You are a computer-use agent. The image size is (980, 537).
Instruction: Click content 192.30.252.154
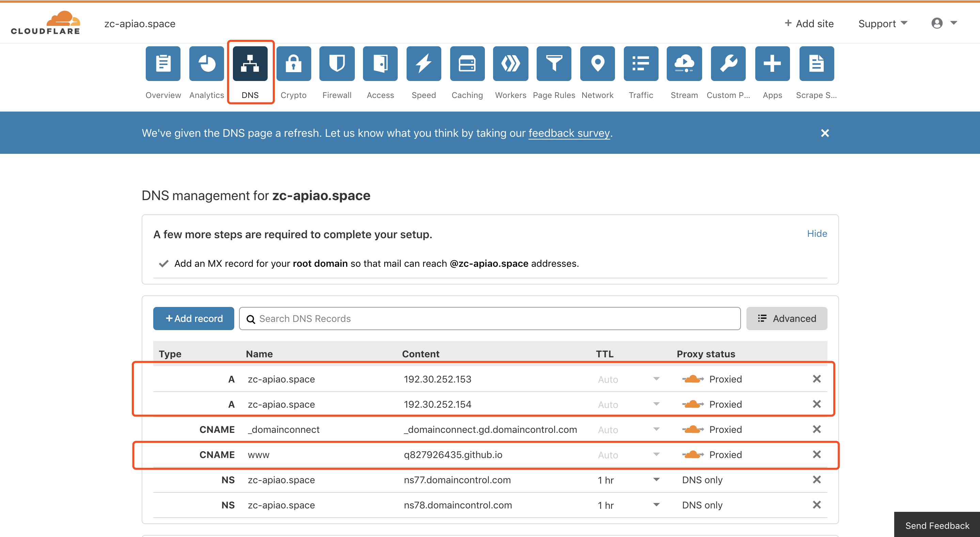point(438,404)
